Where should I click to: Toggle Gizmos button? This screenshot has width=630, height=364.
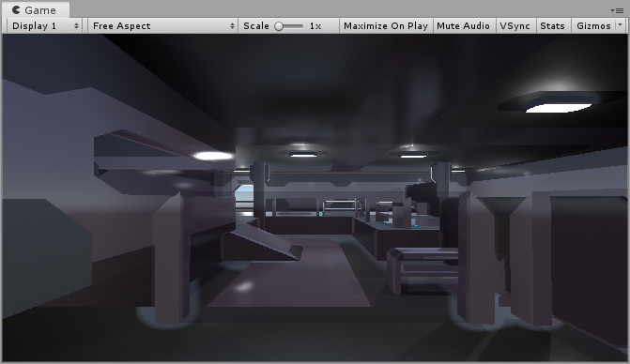[x=593, y=25]
